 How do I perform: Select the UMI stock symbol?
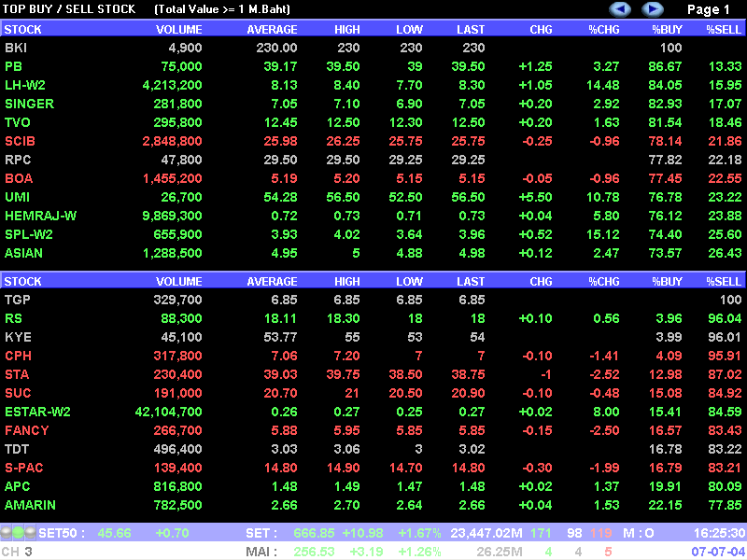pyautogui.click(x=17, y=197)
